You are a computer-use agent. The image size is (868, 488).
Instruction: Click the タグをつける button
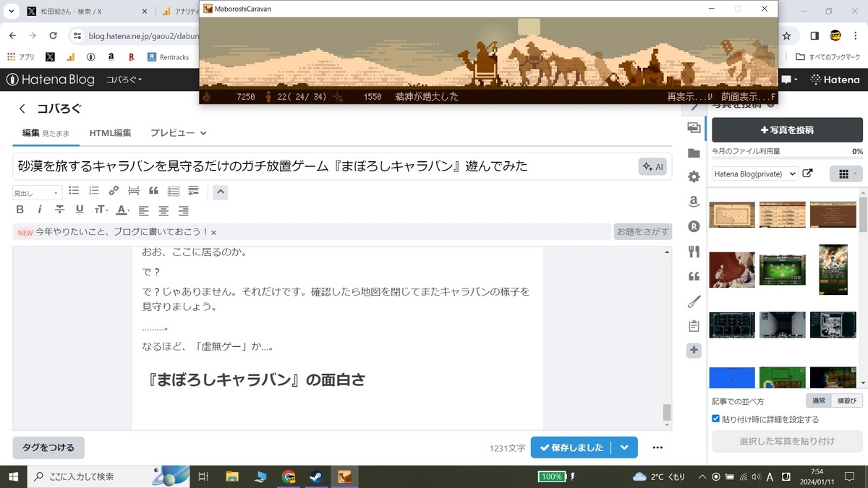(48, 448)
